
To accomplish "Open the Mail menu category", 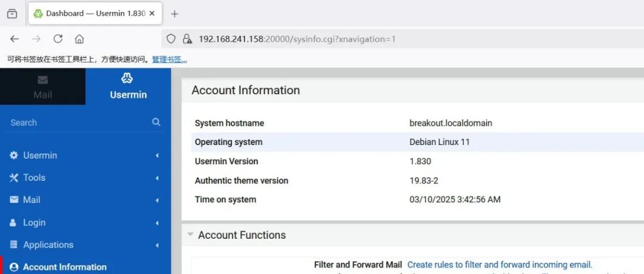I will (x=85, y=200).
